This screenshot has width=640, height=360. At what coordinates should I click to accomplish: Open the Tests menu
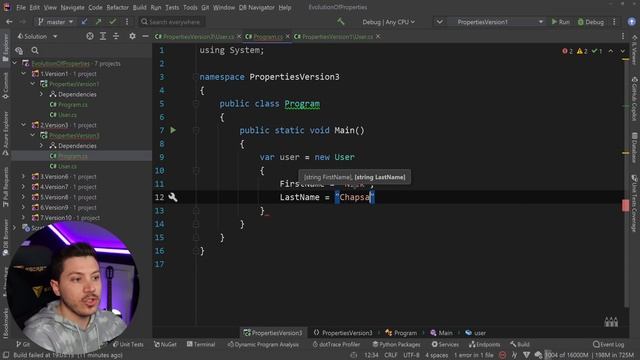[172, 7]
